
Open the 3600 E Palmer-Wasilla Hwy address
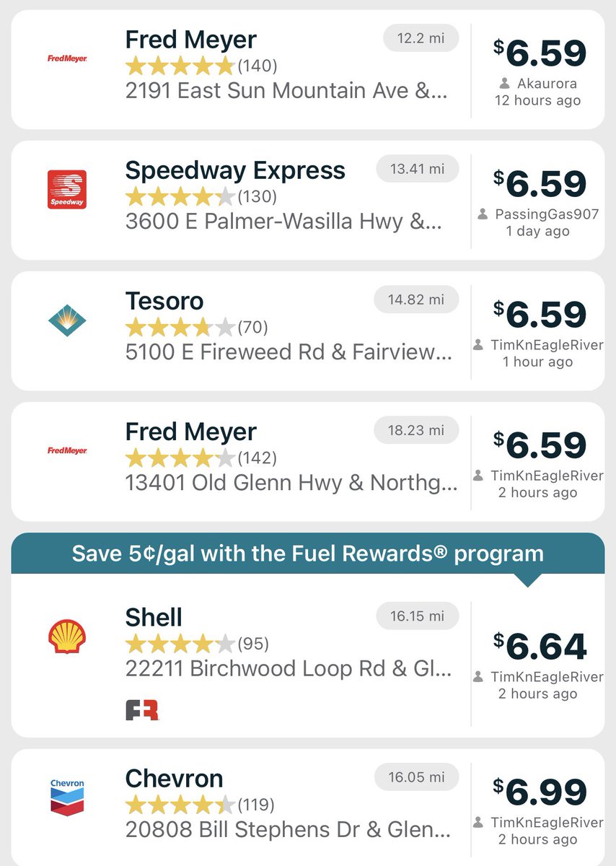[x=286, y=222]
